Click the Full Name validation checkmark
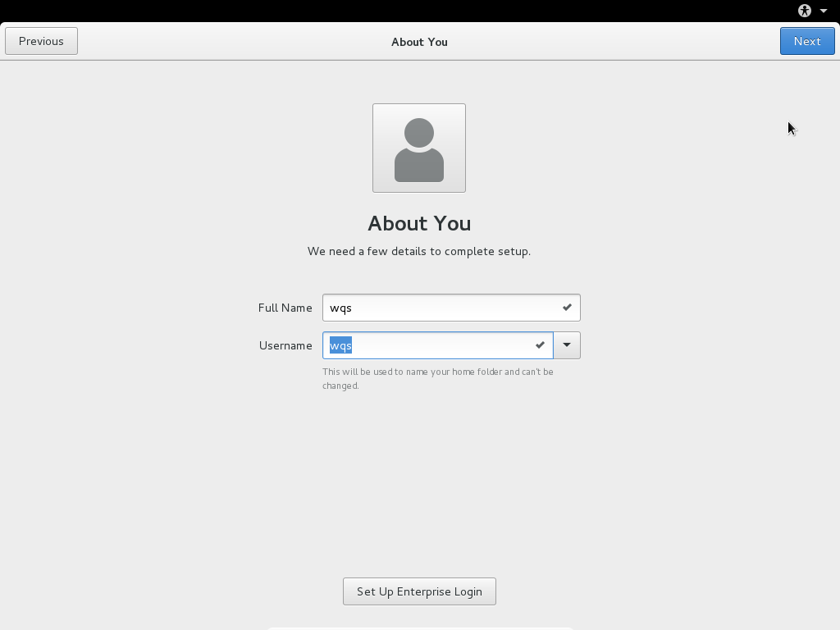 point(567,308)
